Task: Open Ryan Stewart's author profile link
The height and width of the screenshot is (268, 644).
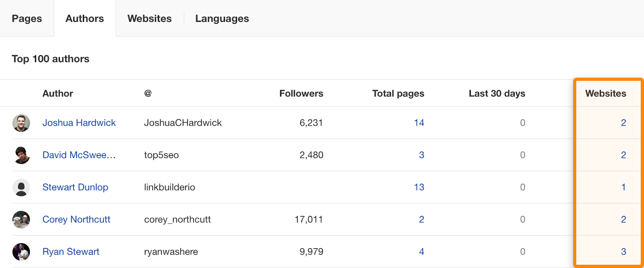Action: (71, 252)
